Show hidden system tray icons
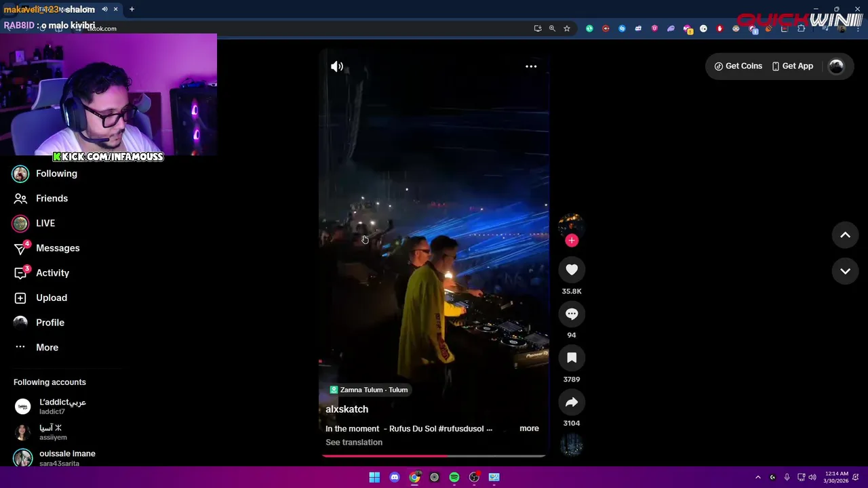Image resolution: width=868 pixels, height=488 pixels. pos(757,477)
